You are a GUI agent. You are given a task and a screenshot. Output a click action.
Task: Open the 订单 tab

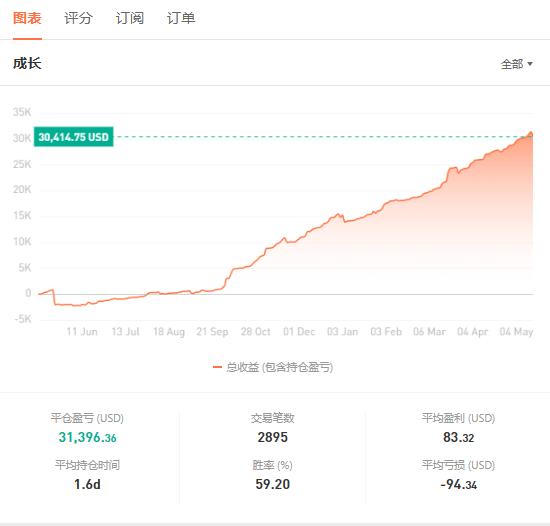tap(181, 18)
